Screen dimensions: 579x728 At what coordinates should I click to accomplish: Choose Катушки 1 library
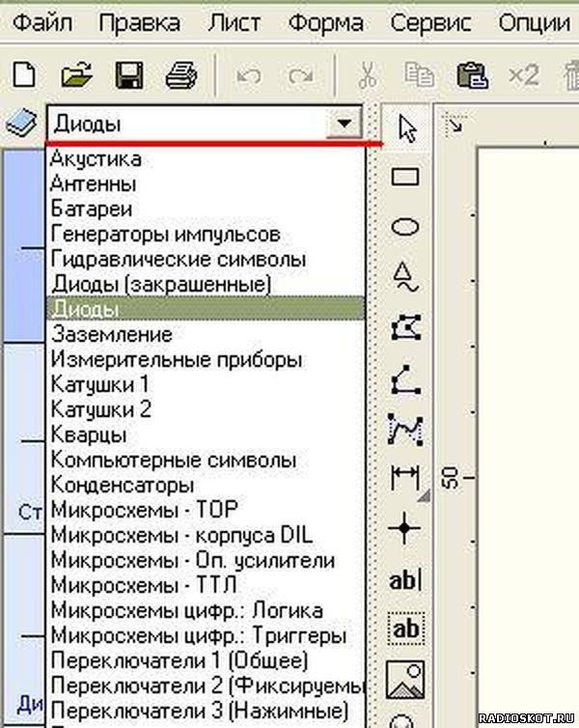coord(206,384)
